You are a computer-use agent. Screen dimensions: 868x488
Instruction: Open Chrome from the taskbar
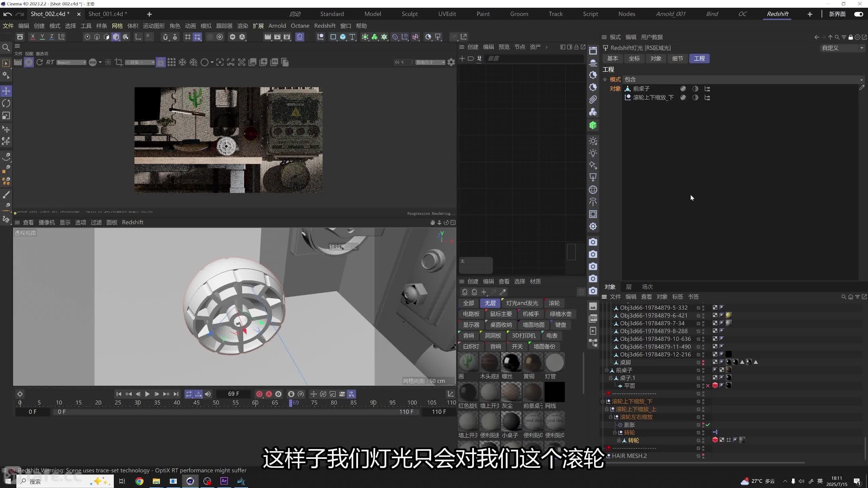pos(139,481)
